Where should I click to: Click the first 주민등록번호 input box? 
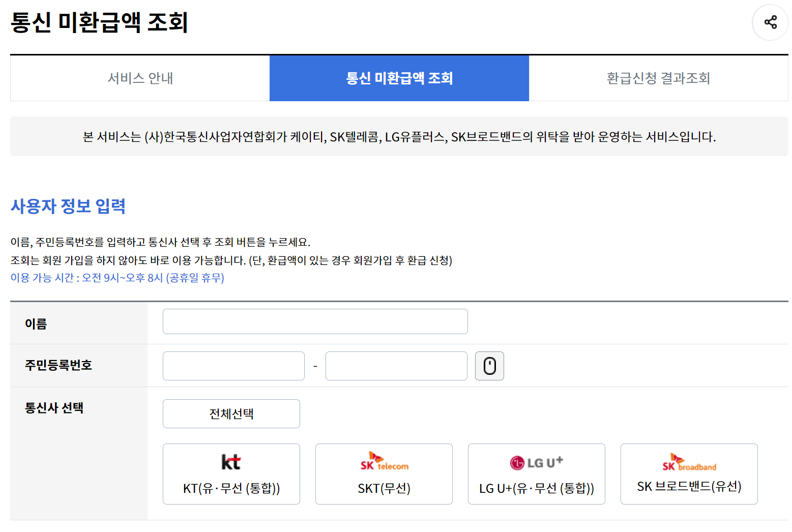tap(233, 366)
